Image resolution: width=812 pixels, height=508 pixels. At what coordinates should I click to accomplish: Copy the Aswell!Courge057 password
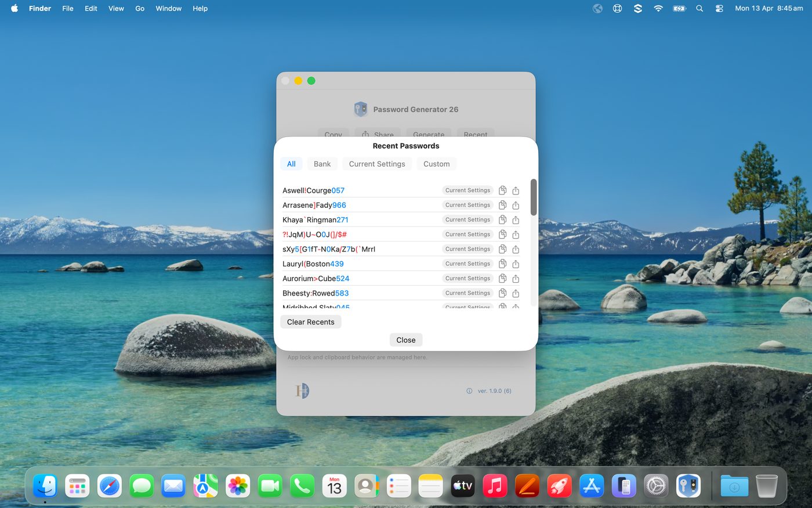503,190
